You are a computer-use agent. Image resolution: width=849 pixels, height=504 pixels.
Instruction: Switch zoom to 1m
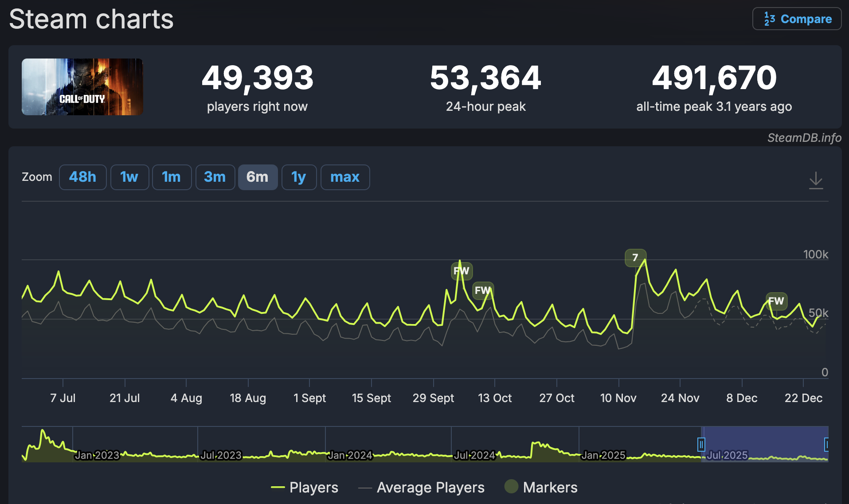[x=172, y=177]
